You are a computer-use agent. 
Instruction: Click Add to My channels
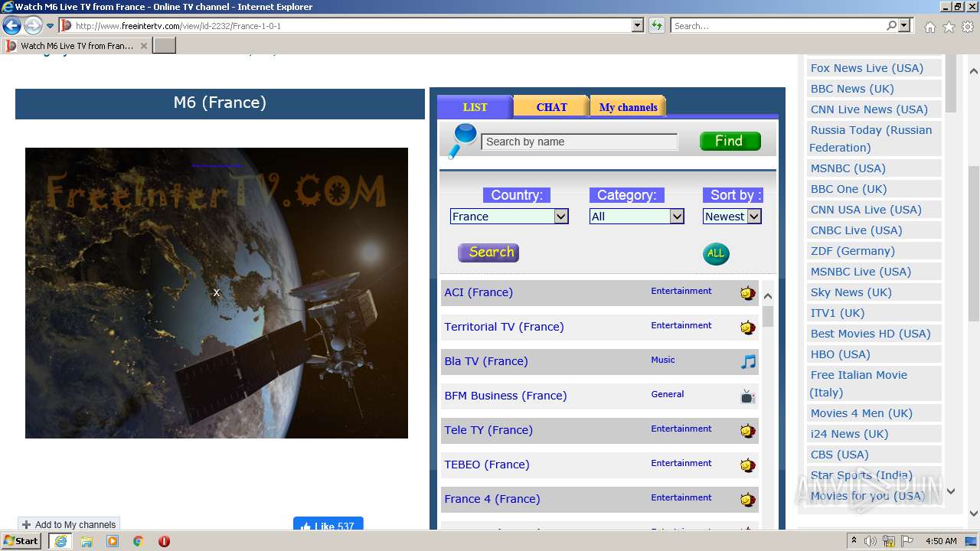click(69, 524)
